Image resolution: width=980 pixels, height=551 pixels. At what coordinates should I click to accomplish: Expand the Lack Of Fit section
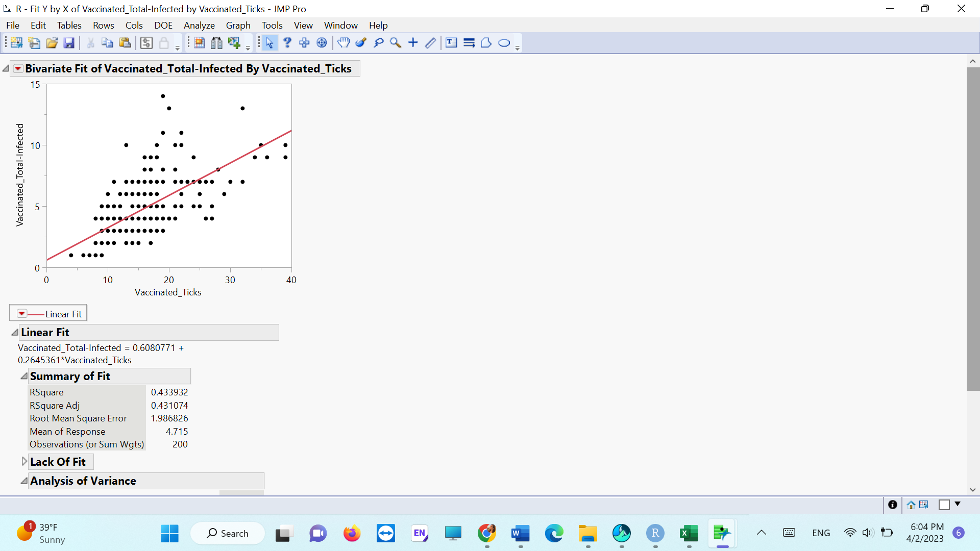pos(23,461)
